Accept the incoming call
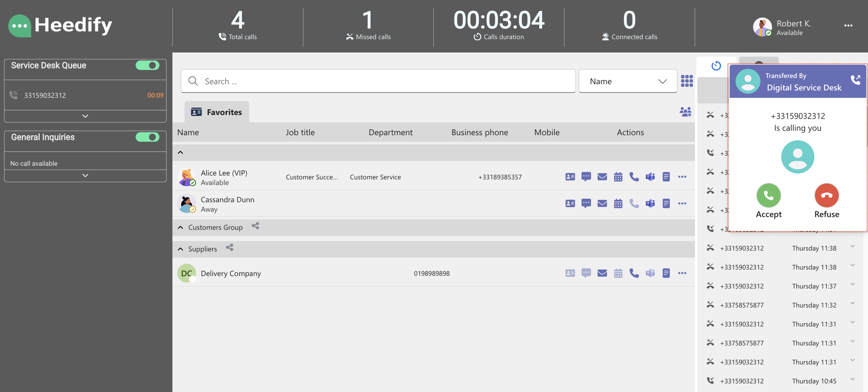The width and height of the screenshot is (868, 392). click(x=768, y=195)
